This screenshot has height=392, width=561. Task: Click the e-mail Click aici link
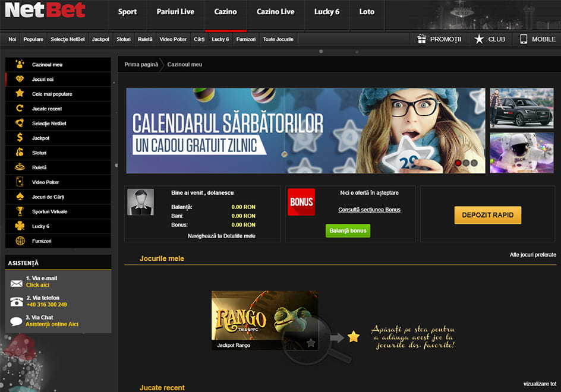(37, 285)
